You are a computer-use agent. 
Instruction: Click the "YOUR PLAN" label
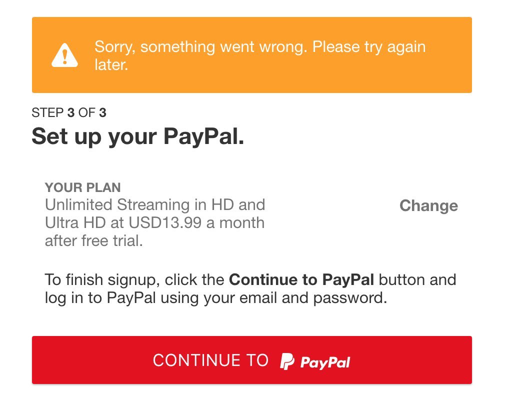[82, 188]
